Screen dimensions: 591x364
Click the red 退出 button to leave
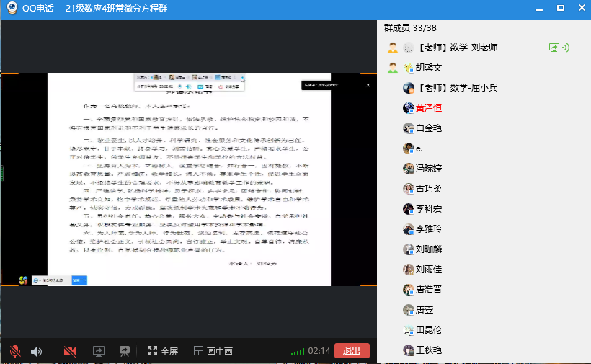[x=352, y=351]
